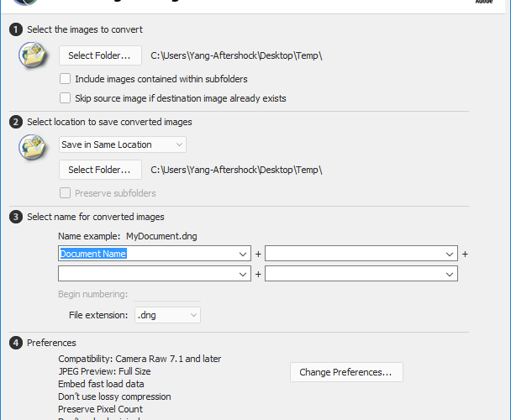This screenshot has height=420, width=511.
Task: Click the source folder icon in step 1
Action: (x=34, y=55)
